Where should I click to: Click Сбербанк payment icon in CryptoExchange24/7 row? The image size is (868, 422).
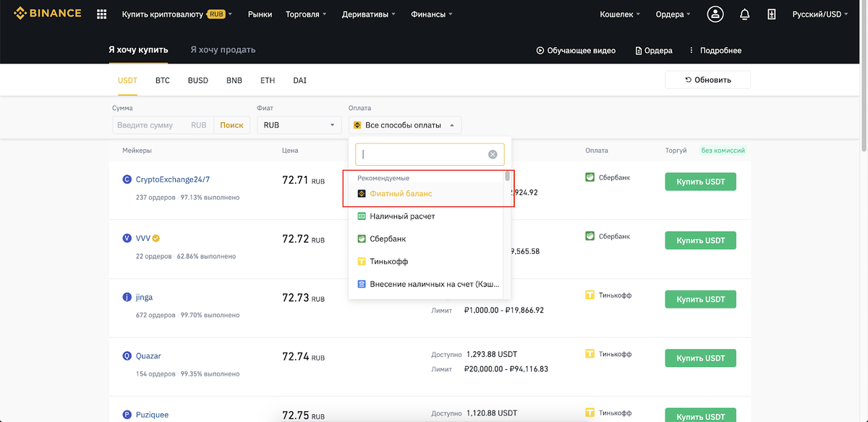click(x=590, y=177)
